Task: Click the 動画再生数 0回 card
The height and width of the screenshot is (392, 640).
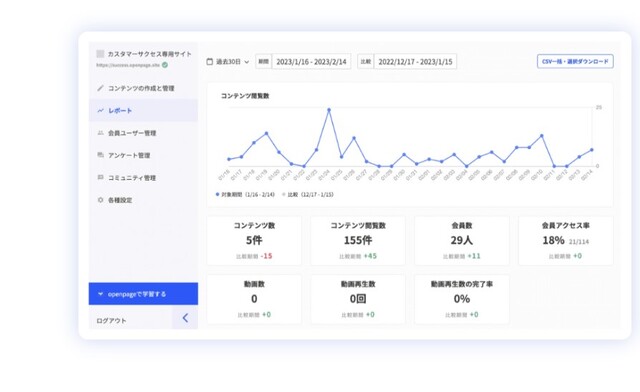Action: pos(358,299)
